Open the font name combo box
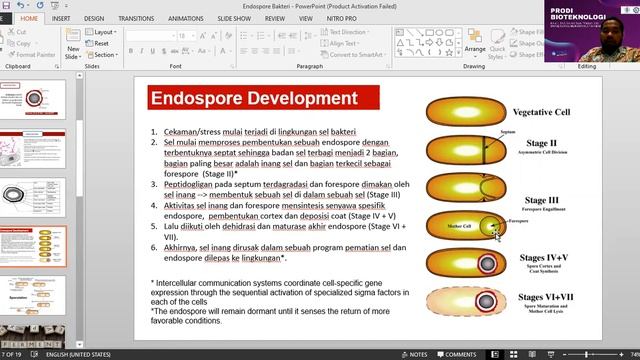 click(x=151, y=36)
